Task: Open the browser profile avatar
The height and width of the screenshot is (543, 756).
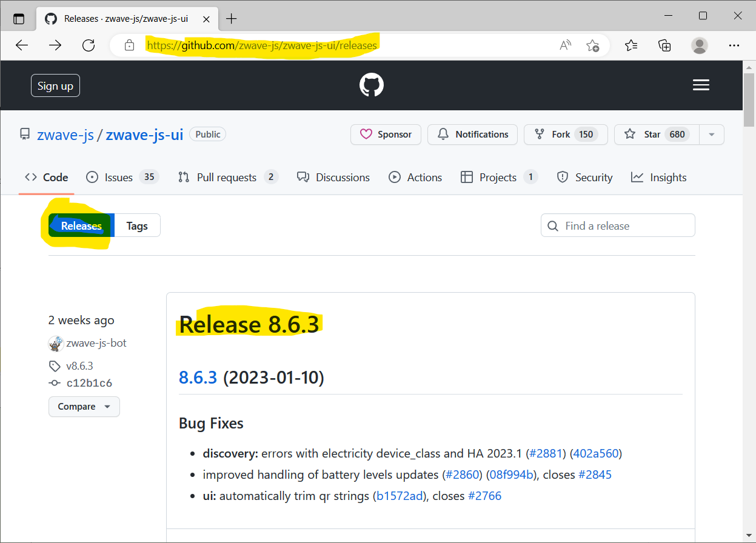Action: pyautogui.click(x=699, y=45)
